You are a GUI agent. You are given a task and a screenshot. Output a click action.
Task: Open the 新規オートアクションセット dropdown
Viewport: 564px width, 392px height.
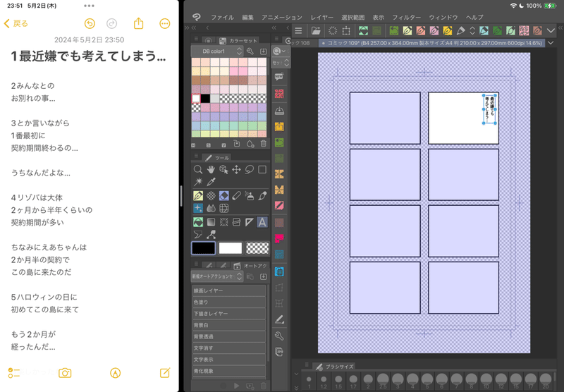click(x=217, y=276)
